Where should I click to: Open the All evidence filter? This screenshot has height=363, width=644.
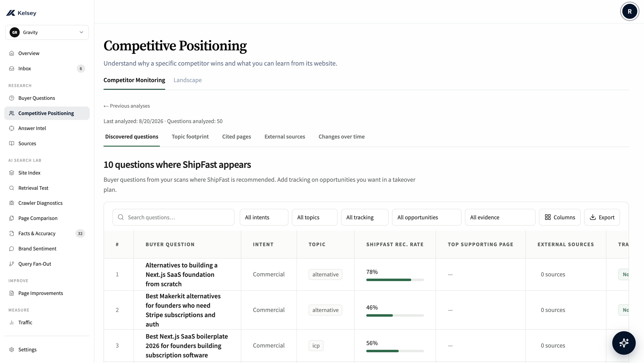coord(500,217)
